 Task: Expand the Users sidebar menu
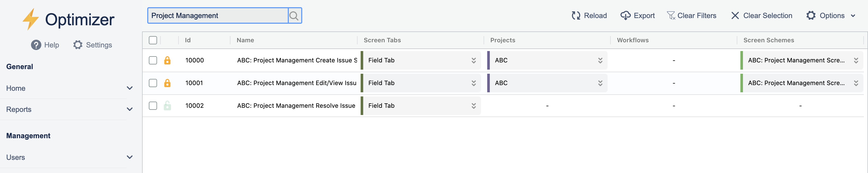(x=129, y=157)
